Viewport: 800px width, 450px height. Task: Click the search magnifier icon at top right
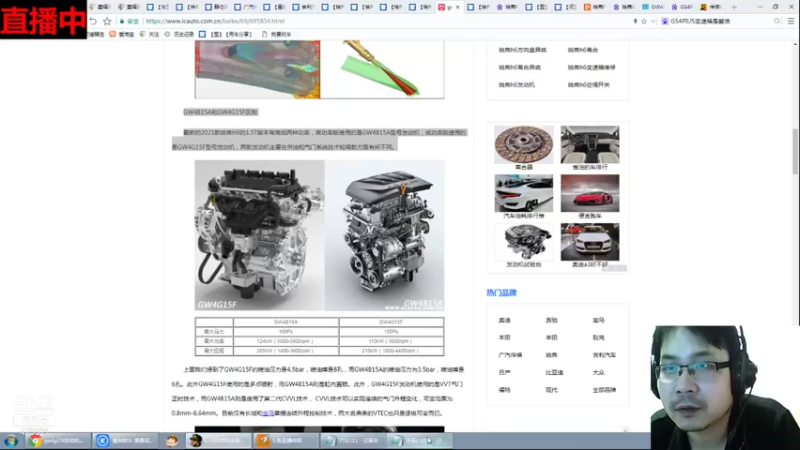click(x=777, y=21)
